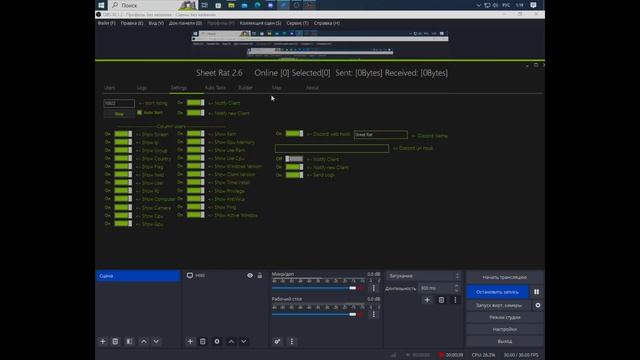Adjust the transition duration spinner arrows

(x=457, y=288)
